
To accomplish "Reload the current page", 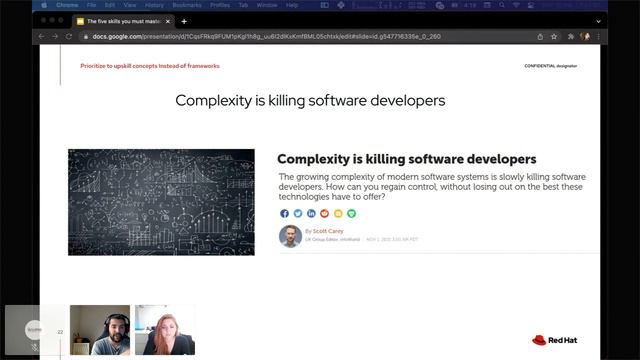I will (x=69, y=36).
